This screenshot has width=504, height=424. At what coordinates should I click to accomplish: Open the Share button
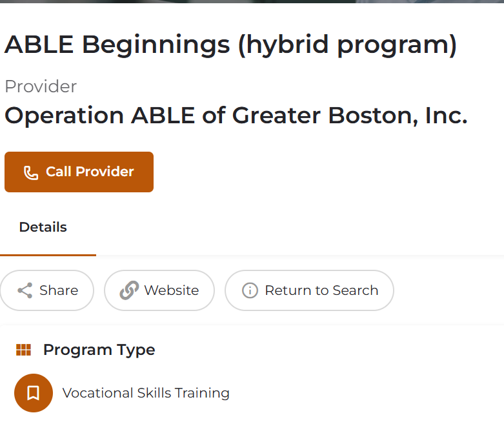coord(47,290)
